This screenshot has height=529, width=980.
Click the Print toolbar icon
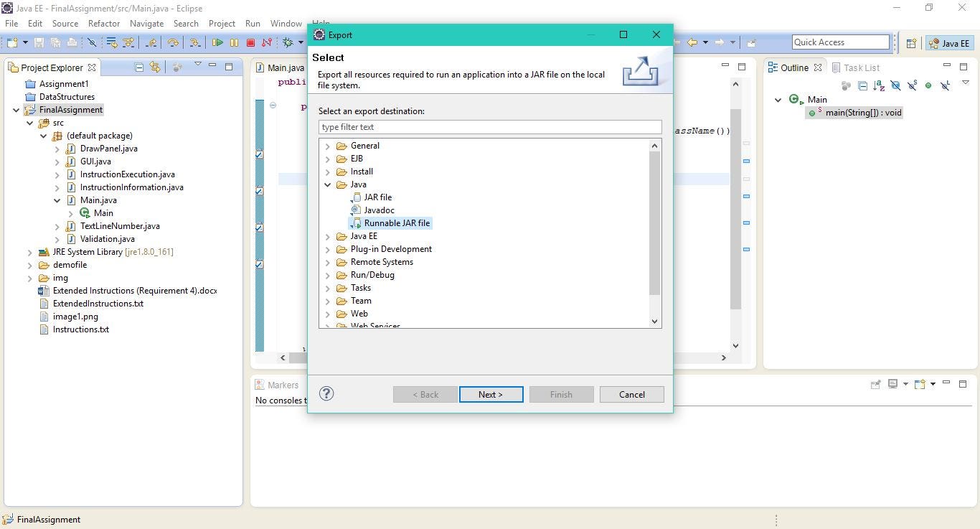point(72,42)
